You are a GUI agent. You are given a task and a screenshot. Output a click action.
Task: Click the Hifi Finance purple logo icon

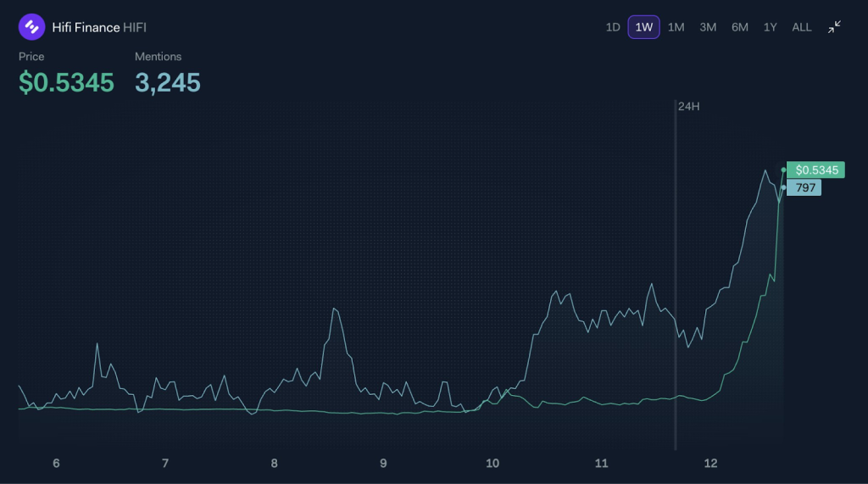tap(31, 27)
